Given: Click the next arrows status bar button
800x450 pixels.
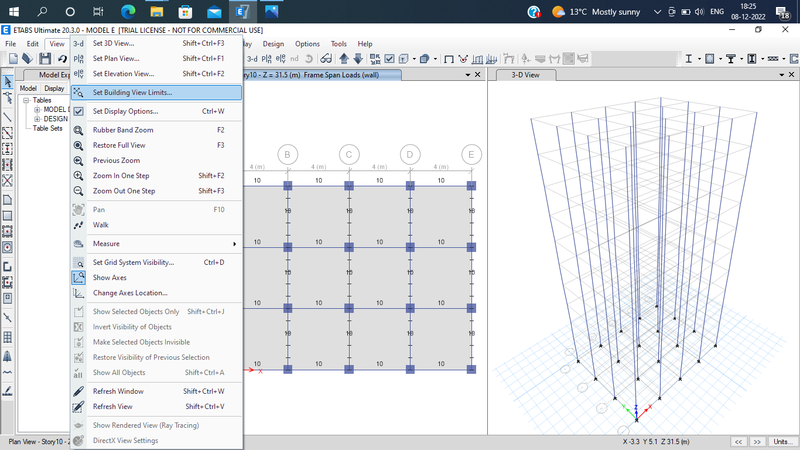Looking at the screenshot, I should click(x=757, y=442).
